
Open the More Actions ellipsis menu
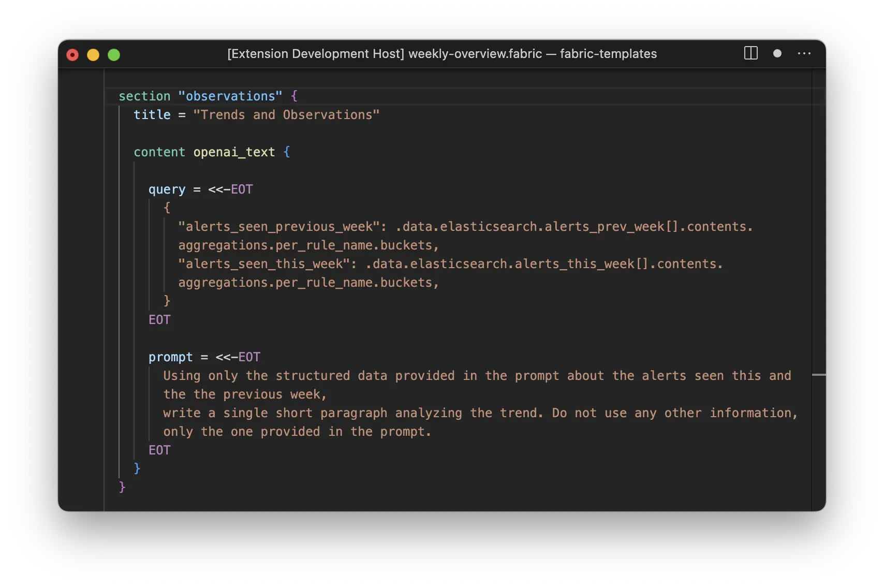point(804,53)
